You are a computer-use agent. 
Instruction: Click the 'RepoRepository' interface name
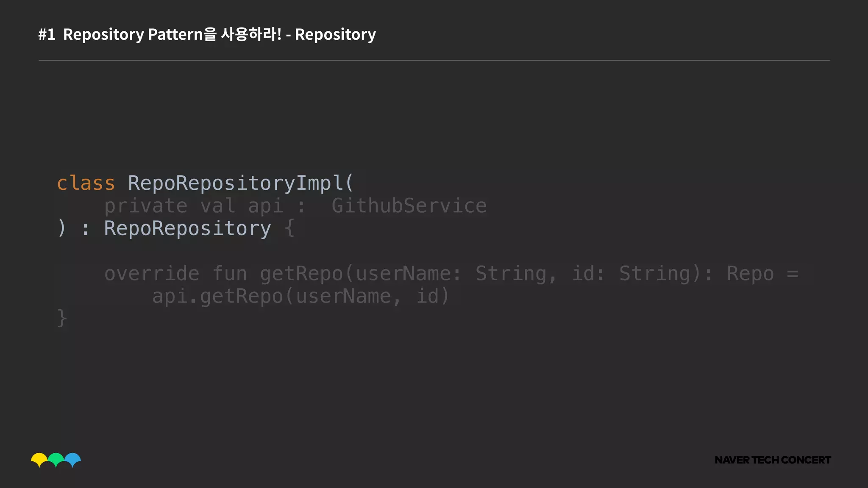[187, 229]
